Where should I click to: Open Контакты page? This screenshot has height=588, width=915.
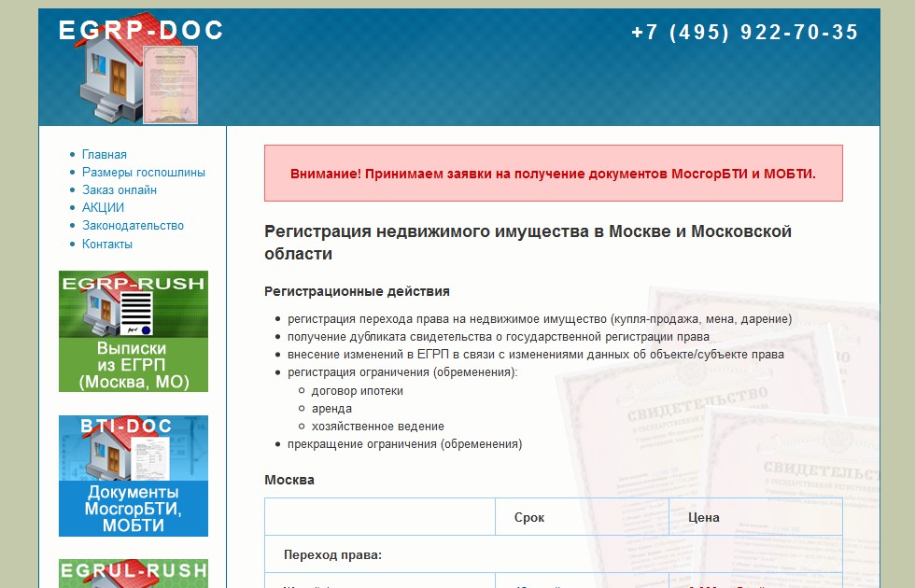click(x=107, y=244)
